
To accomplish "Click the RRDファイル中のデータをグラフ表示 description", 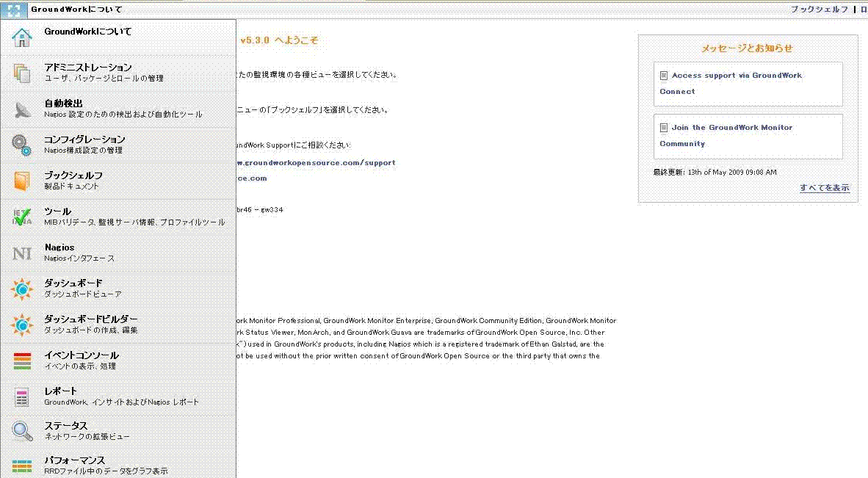I will click(106, 471).
